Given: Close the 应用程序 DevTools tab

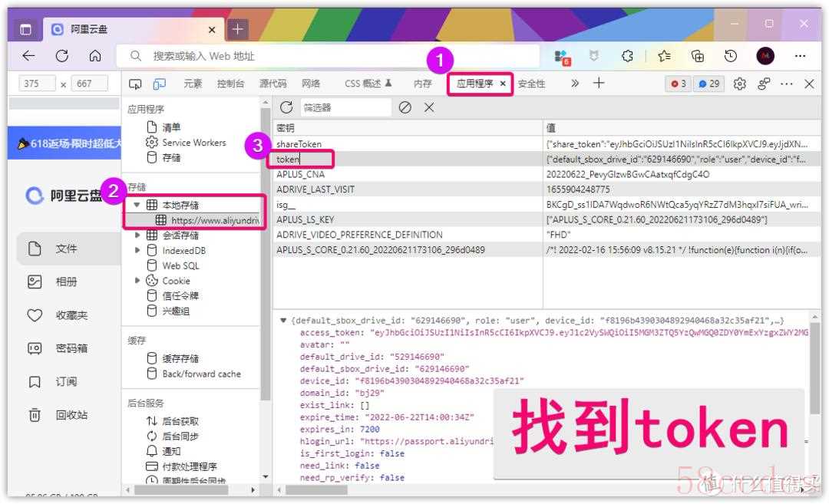Looking at the screenshot, I should [503, 84].
